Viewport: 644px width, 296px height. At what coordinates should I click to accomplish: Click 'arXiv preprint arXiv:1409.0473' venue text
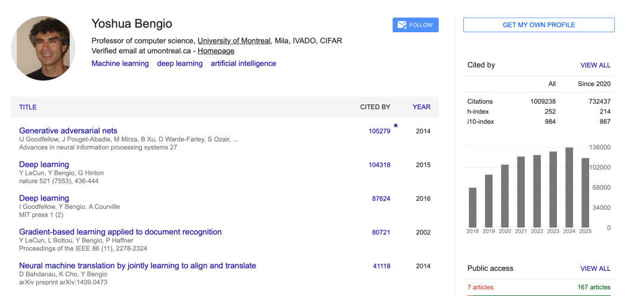pyautogui.click(x=63, y=282)
